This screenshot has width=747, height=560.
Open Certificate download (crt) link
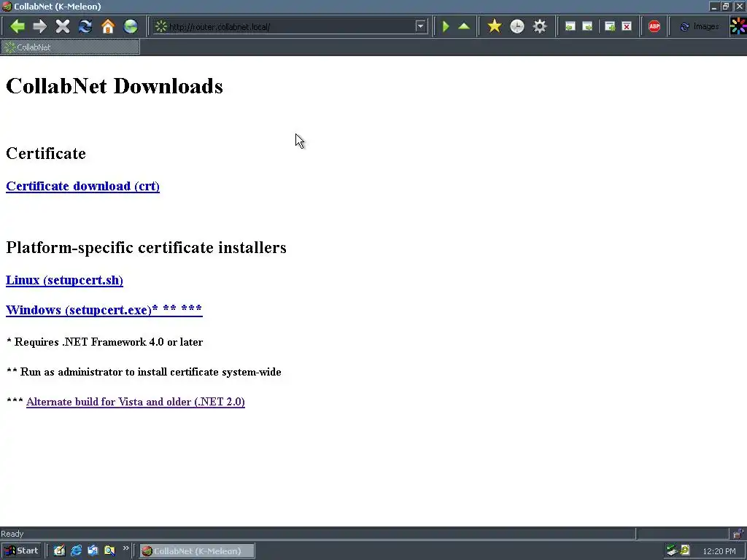coord(82,186)
